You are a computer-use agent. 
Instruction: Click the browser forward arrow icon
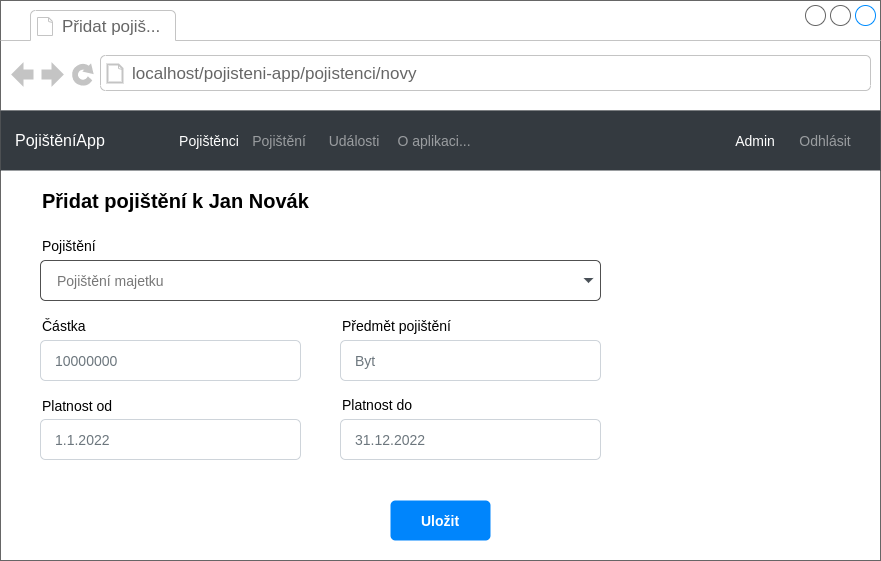[53, 74]
